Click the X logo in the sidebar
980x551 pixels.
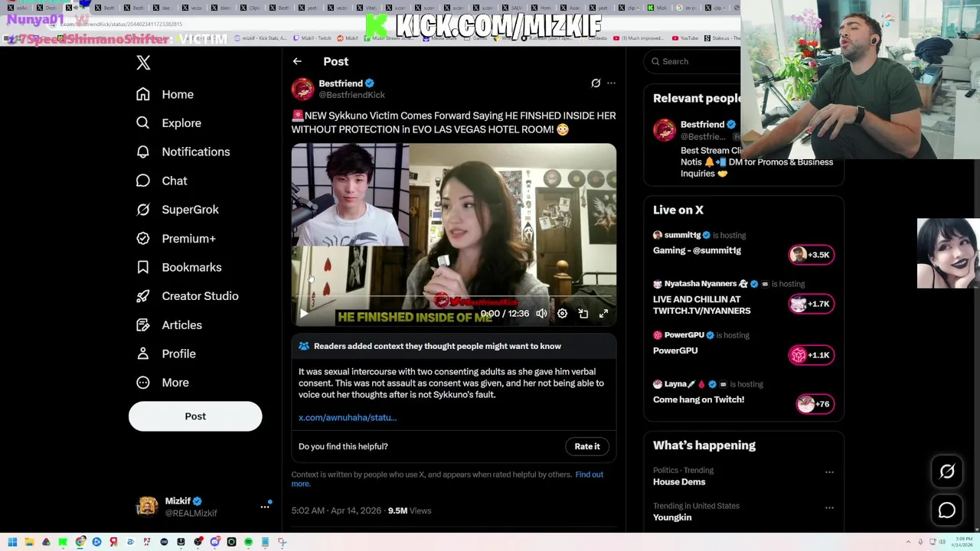tap(143, 62)
